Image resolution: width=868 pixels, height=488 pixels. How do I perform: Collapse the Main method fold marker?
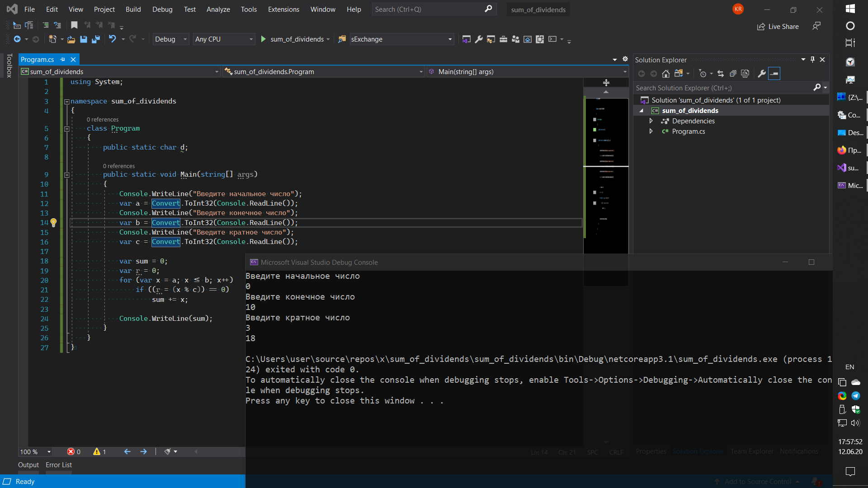click(x=66, y=175)
